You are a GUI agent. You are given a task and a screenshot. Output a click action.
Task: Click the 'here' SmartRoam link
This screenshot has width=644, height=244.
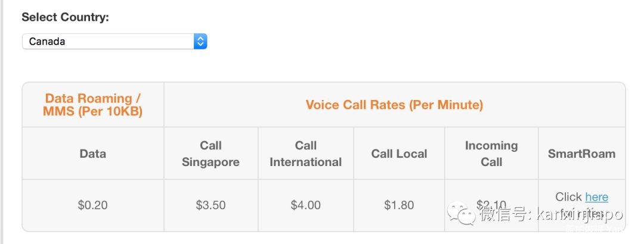point(596,197)
